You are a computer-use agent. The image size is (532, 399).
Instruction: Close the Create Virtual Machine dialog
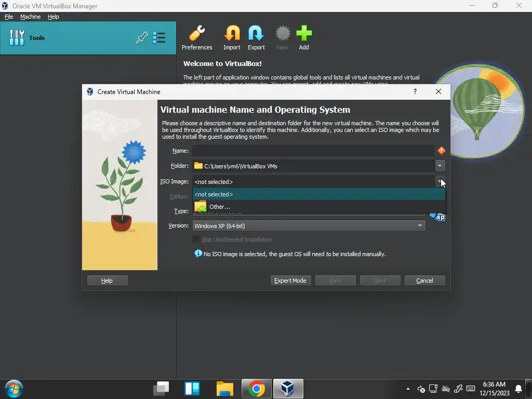pos(438,91)
